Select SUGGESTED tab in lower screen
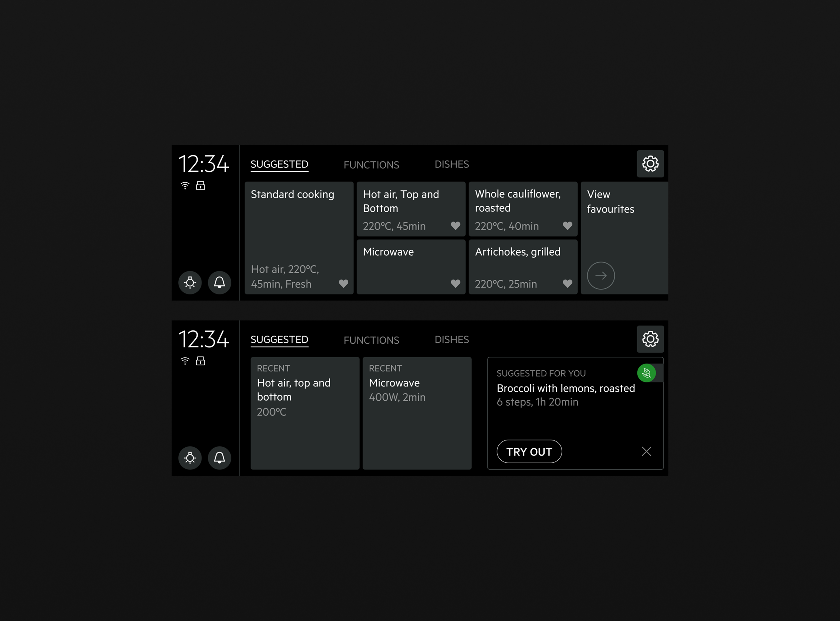Image resolution: width=840 pixels, height=621 pixels. pyautogui.click(x=280, y=340)
